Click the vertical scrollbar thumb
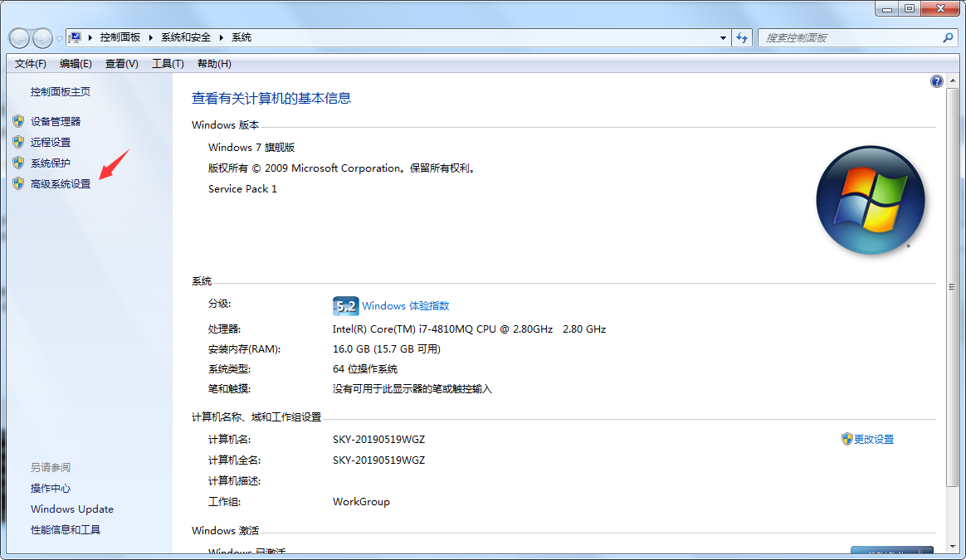 [x=953, y=286]
